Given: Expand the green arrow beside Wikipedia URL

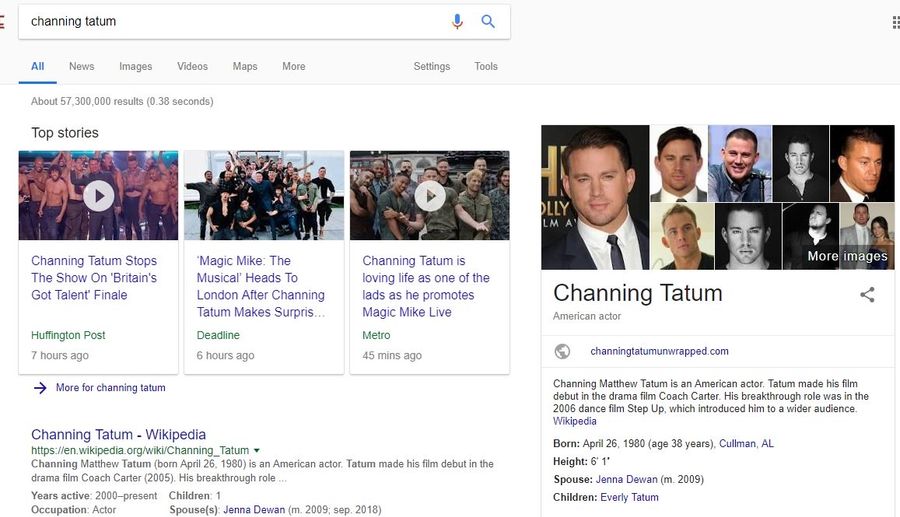Looking at the screenshot, I should (257, 450).
